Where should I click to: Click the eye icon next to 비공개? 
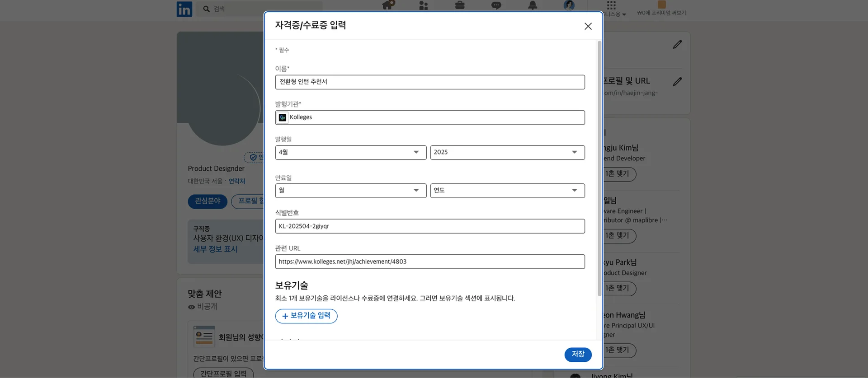[192, 307]
